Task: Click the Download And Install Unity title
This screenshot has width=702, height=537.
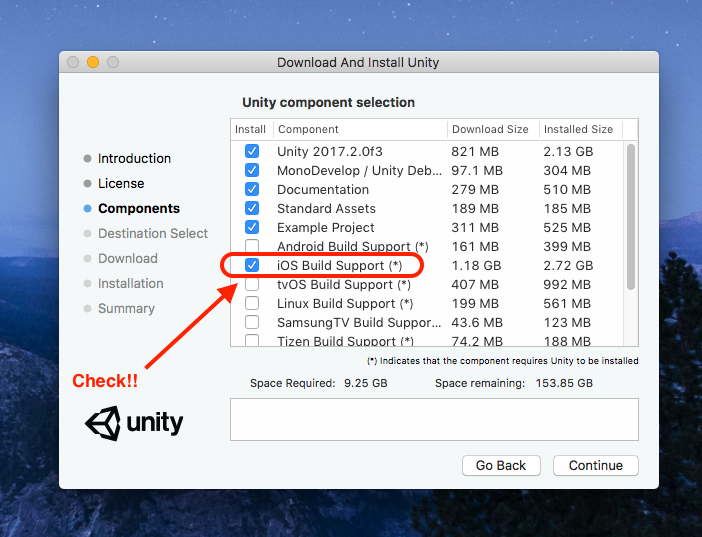Action: coord(358,62)
